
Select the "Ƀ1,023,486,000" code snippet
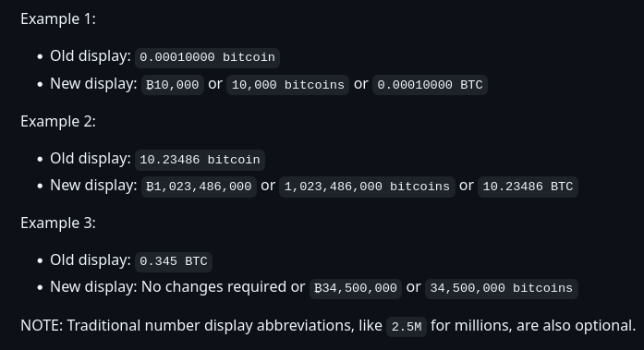200,187
